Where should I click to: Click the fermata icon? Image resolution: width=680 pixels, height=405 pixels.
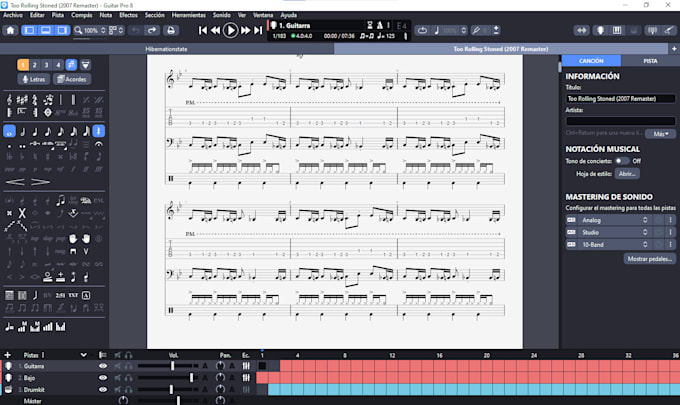click(99, 144)
